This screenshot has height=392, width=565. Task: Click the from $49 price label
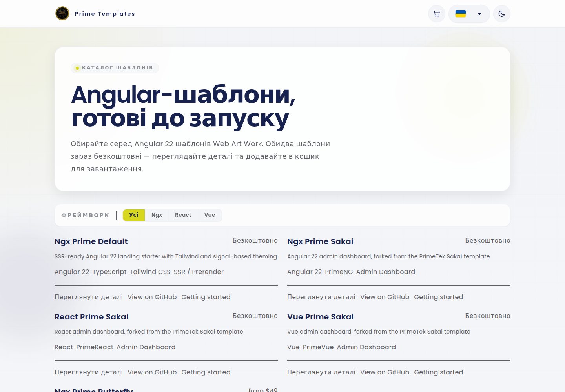click(263, 390)
